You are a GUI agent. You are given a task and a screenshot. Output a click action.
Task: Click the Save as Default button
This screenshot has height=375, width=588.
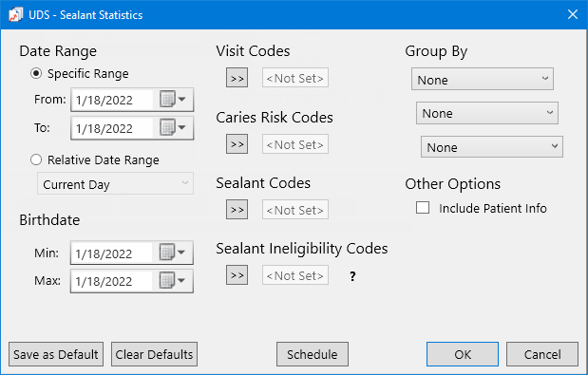pyautogui.click(x=56, y=354)
